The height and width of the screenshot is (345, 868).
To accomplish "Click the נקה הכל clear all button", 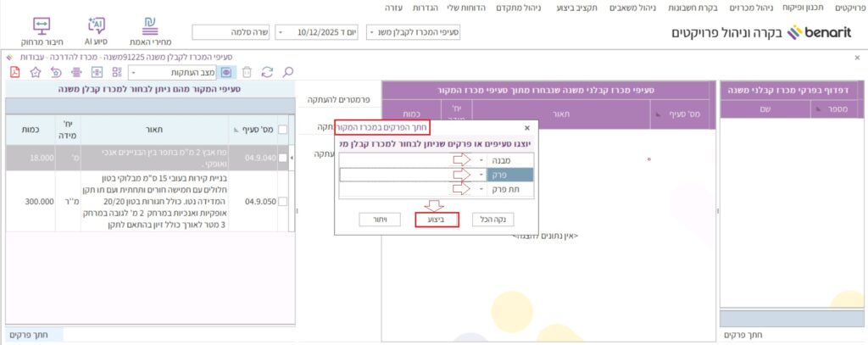I will point(492,220).
